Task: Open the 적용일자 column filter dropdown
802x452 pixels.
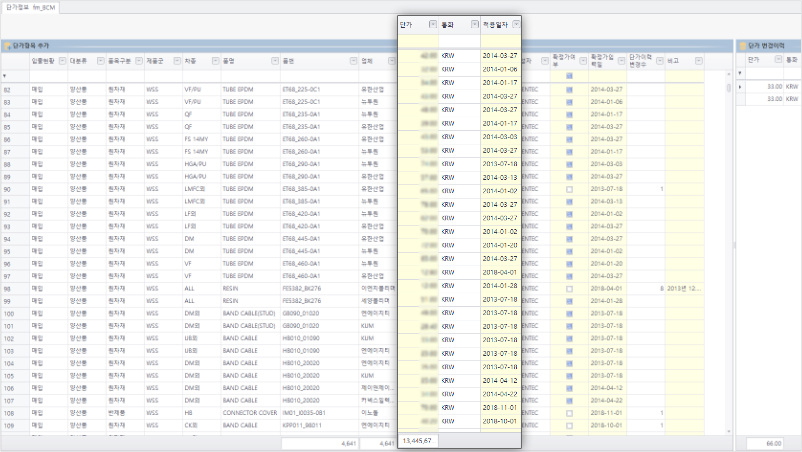Action: click(x=516, y=24)
